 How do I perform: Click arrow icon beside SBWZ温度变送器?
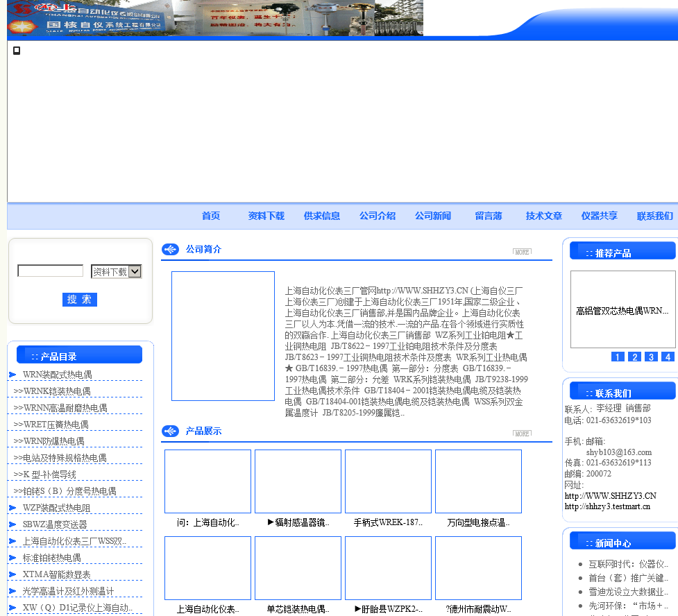tap(12, 524)
